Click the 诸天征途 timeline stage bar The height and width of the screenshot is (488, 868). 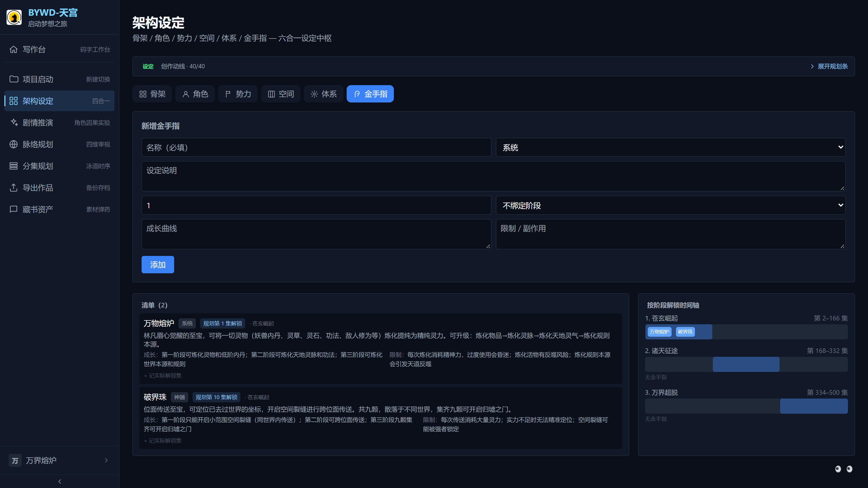[746, 364]
